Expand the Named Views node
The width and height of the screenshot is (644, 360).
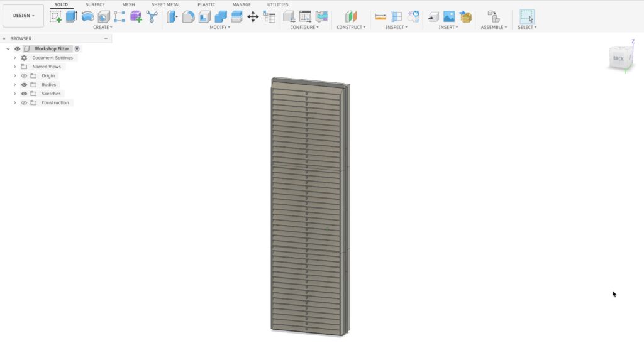click(15, 67)
